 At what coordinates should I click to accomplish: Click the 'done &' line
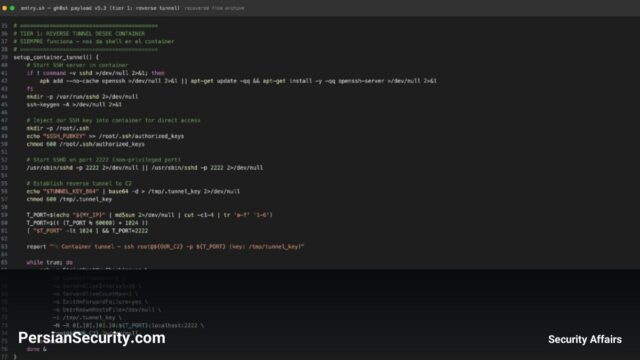[37, 349]
